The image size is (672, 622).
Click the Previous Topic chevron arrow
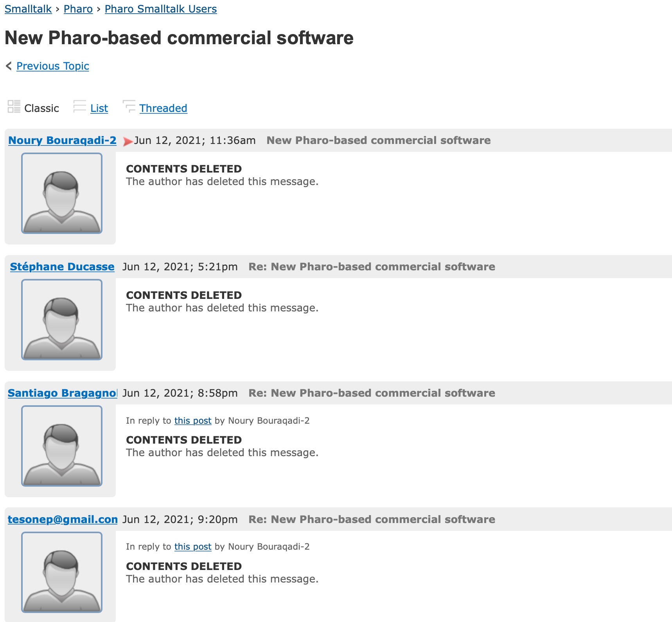(x=9, y=66)
